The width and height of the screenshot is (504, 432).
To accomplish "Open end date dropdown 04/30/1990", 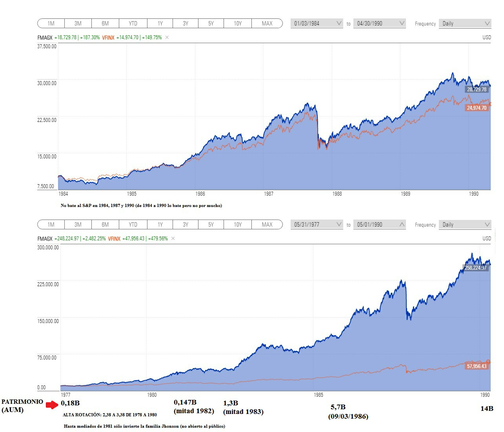I will pyautogui.click(x=380, y=24).
